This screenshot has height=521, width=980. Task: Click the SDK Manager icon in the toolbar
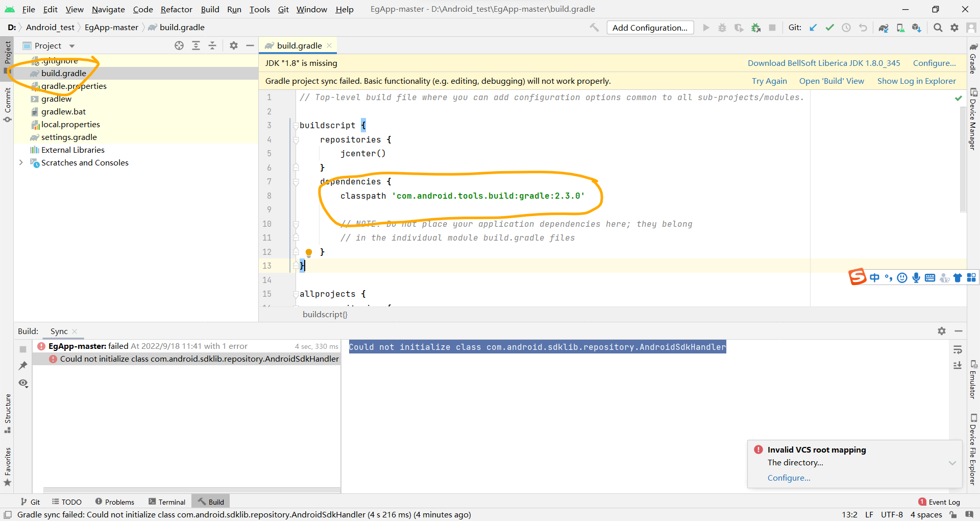(917, 28)
